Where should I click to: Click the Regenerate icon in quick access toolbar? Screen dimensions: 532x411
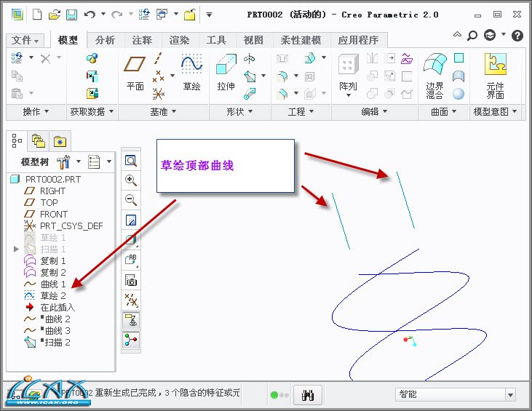[x=144, y=15]
